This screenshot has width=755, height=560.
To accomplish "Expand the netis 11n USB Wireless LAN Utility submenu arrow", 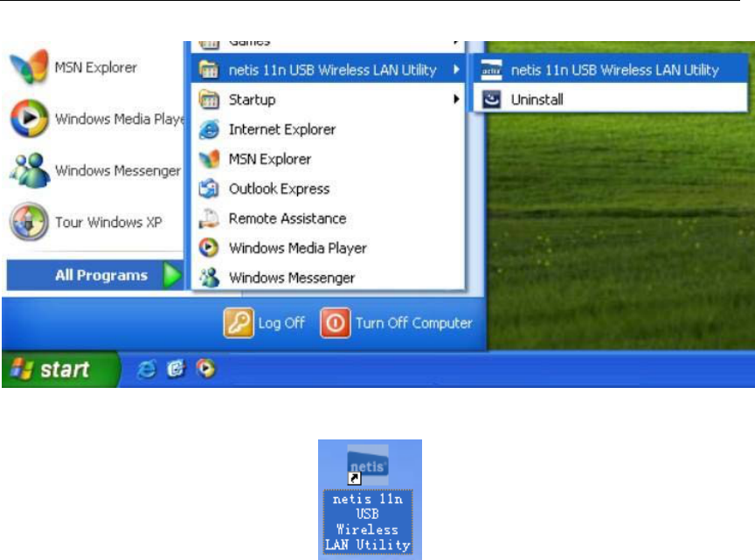I will pyautogui.click(x=456, y=70).
